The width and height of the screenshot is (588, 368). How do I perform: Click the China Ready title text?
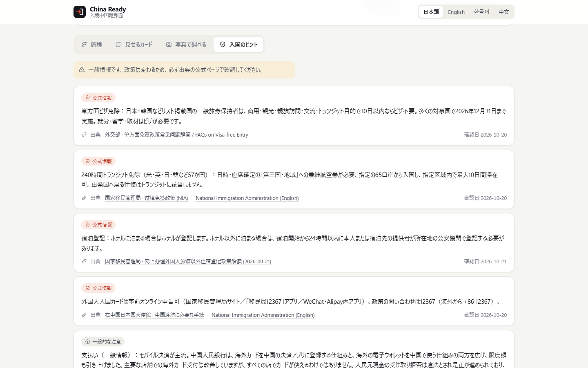pos(108,9)
